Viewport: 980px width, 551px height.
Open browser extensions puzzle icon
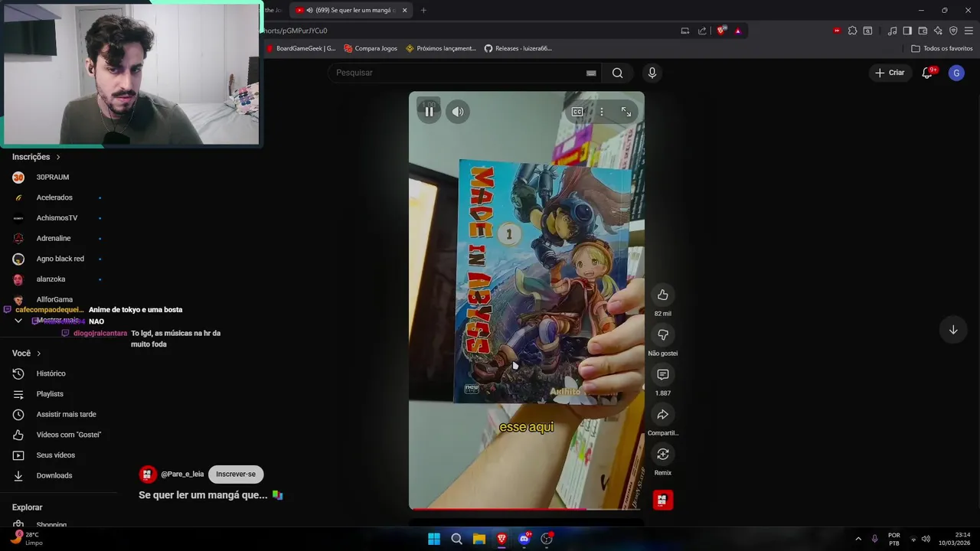[x=852, y=31]
